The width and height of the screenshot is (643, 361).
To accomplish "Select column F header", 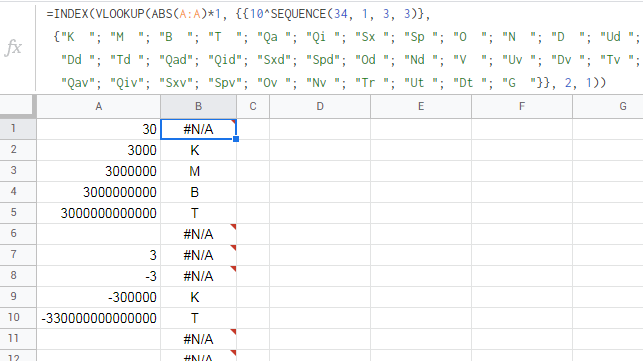I will coord(522,107).
